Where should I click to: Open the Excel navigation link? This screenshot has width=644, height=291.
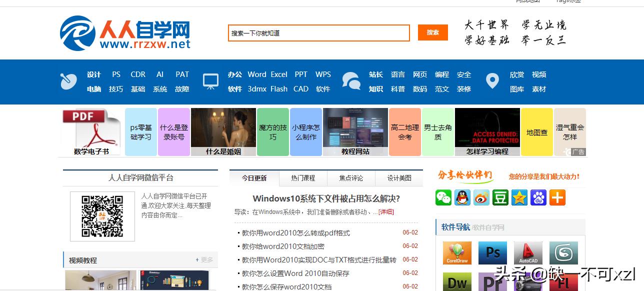[279, 74]
